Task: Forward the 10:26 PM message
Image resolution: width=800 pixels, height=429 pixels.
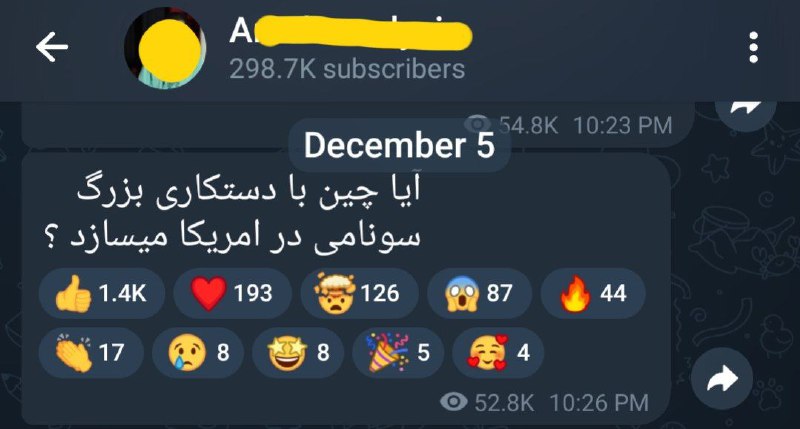Action: (722, 379)
